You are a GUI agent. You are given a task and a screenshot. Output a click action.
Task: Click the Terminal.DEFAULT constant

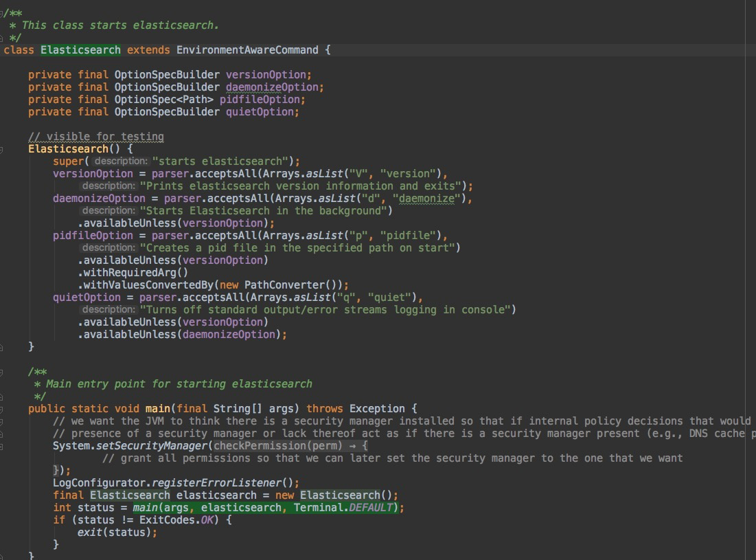point(343,508)
